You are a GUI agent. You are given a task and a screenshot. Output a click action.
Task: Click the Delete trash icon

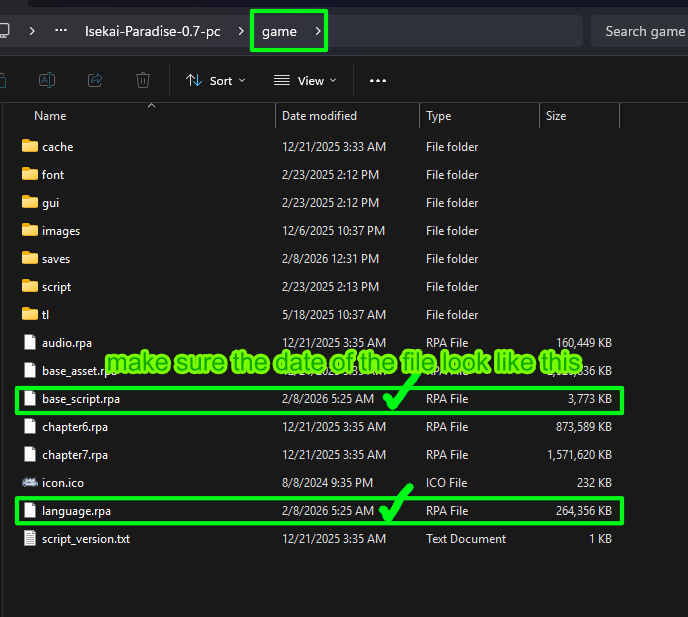tap(143, 80)
